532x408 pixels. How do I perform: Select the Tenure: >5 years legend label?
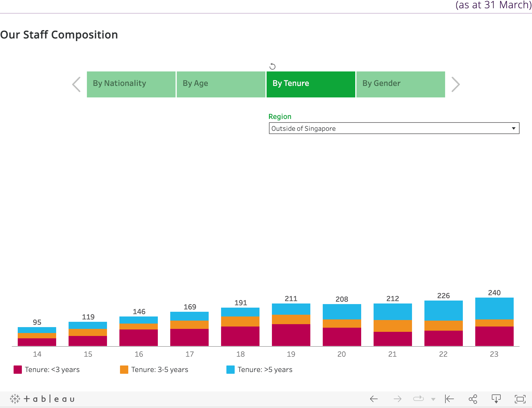(x=265, y=370)
